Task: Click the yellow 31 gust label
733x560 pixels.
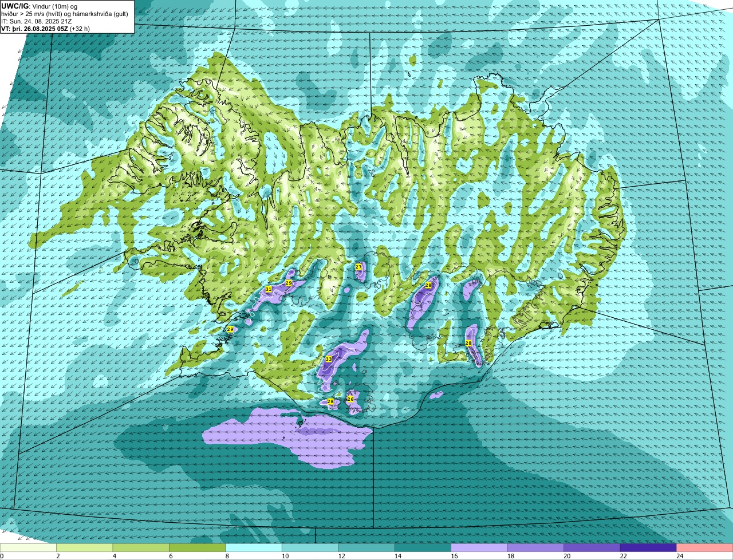Action: point(269,290)
